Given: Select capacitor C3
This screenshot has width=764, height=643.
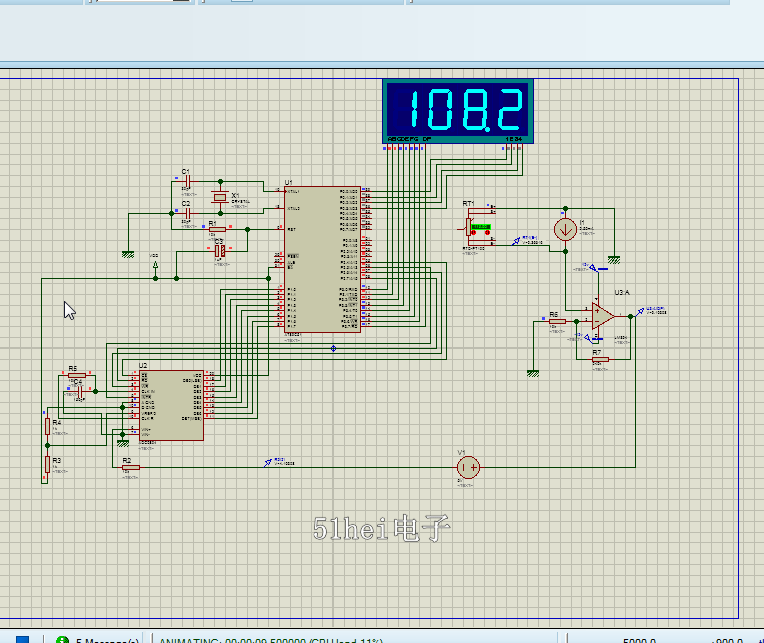Looking at the screenshot, I should 220,251.
